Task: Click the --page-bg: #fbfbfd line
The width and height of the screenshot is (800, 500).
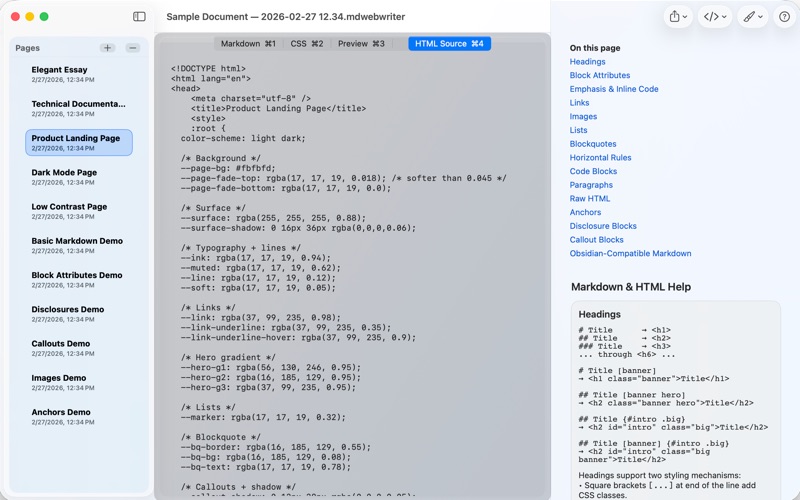Action: coord(228,168)
